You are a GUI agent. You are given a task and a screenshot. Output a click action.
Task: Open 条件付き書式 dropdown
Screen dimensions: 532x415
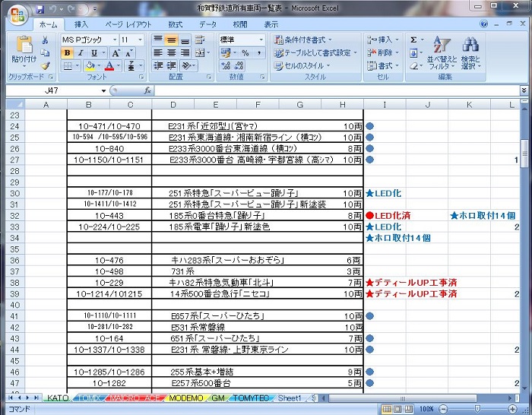click(x=303, y=40)
